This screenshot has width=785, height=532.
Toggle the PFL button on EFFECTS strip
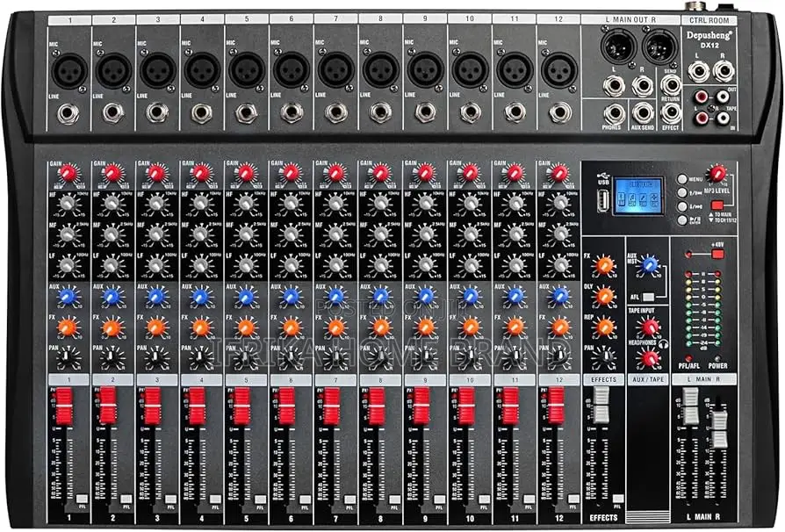pyautogui.click(x=618, y=499)
